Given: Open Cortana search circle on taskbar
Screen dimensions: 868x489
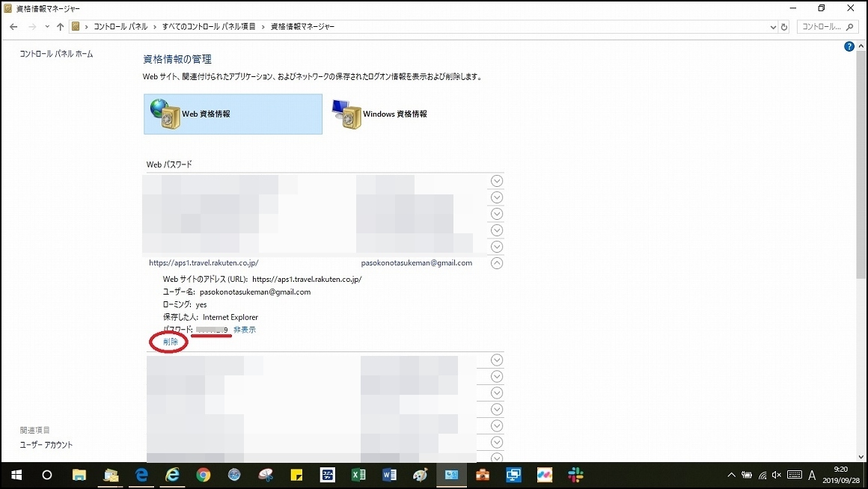Looking at the screenshot, I should click(x=47, y=476).
